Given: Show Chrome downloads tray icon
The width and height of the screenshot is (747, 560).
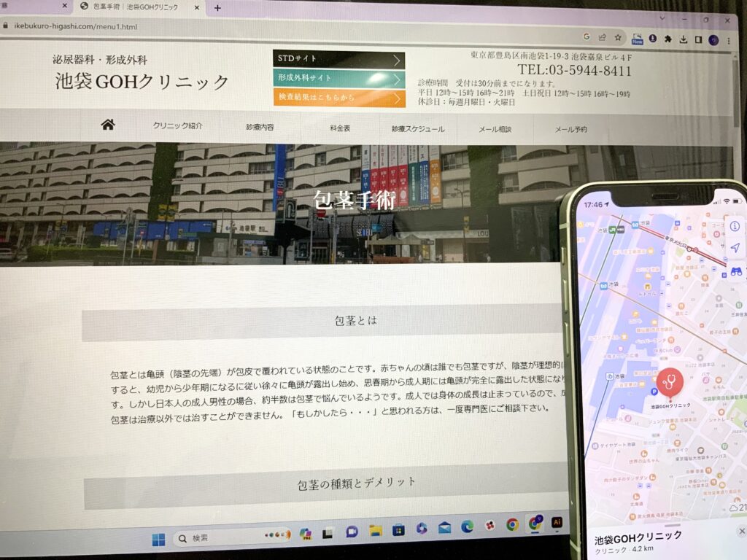Looking at the screenshot, I should click(683, 39).
